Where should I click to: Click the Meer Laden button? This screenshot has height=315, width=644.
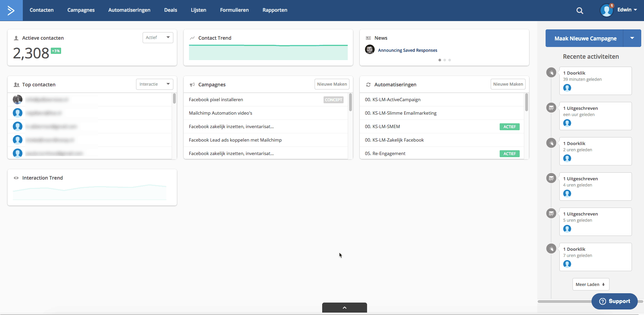pos(590,284)
